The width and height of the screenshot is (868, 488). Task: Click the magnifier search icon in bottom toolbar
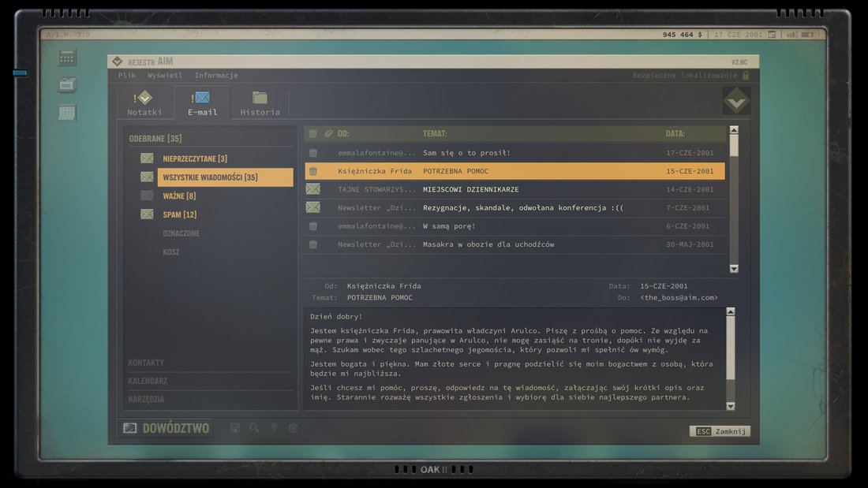click(x=254, y=428)
